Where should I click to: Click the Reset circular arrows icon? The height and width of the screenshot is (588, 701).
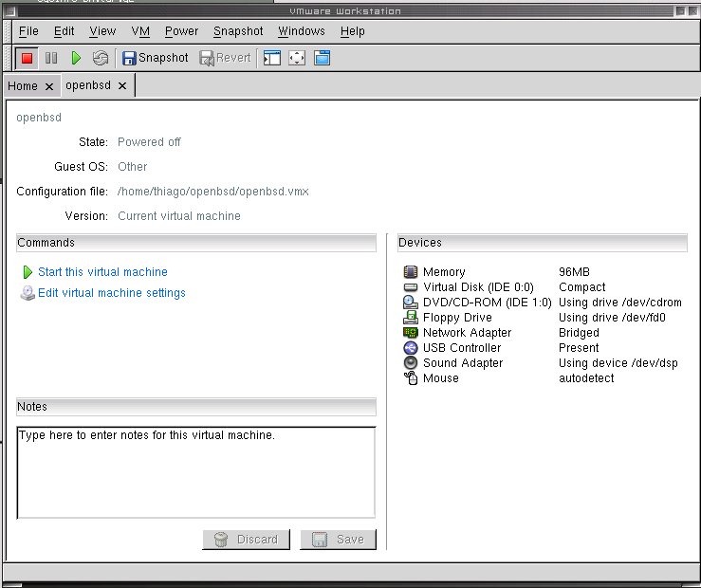101,58
